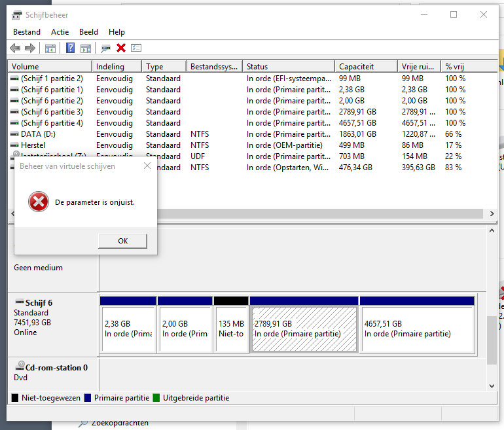The width and height of the screenshot is (504, 430).
Task: Click the show/hide action pane icon
Action: pos(85,48)
